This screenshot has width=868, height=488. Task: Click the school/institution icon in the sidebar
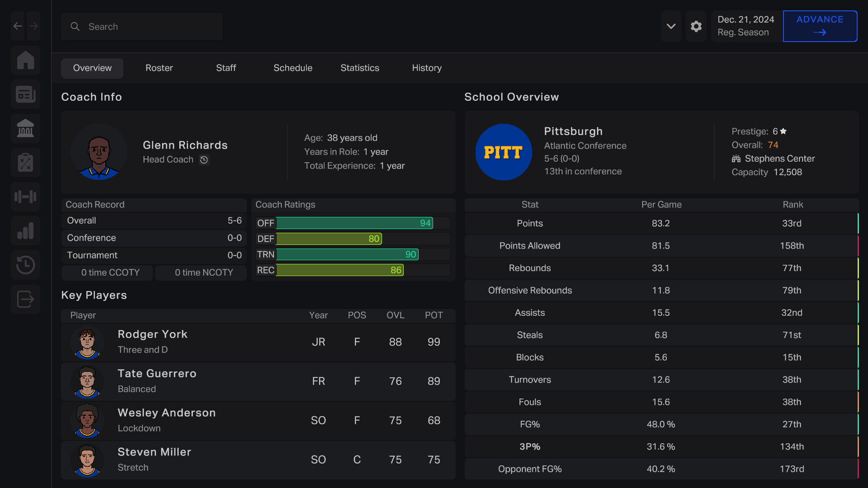(x=25, y=128)
